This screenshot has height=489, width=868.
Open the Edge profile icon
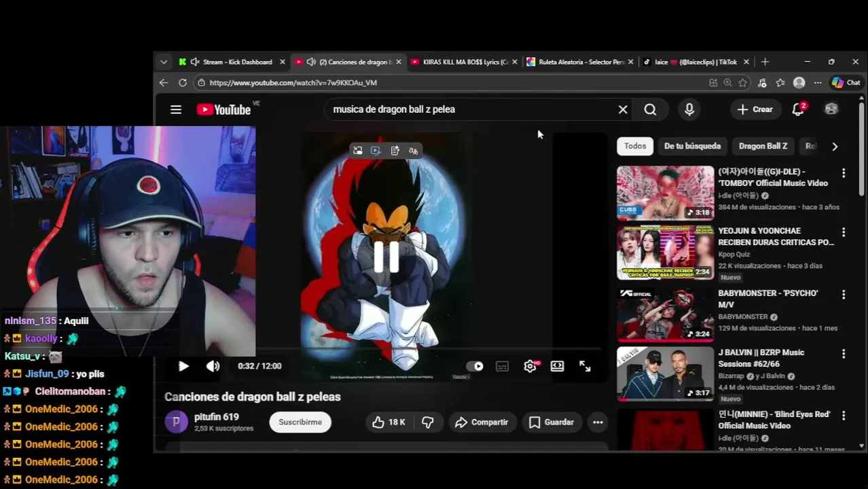[799, 82]
